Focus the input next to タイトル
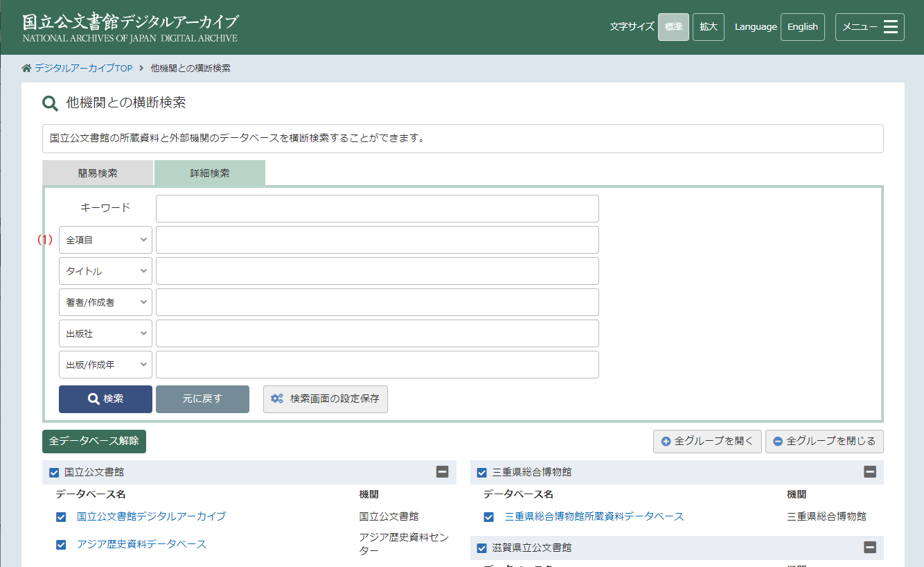This screenshot has width=924, height=567. coord(377,271)
